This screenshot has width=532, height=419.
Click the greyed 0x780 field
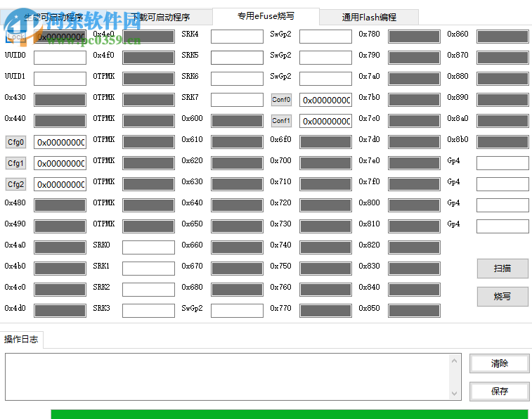tap(414, 37)
